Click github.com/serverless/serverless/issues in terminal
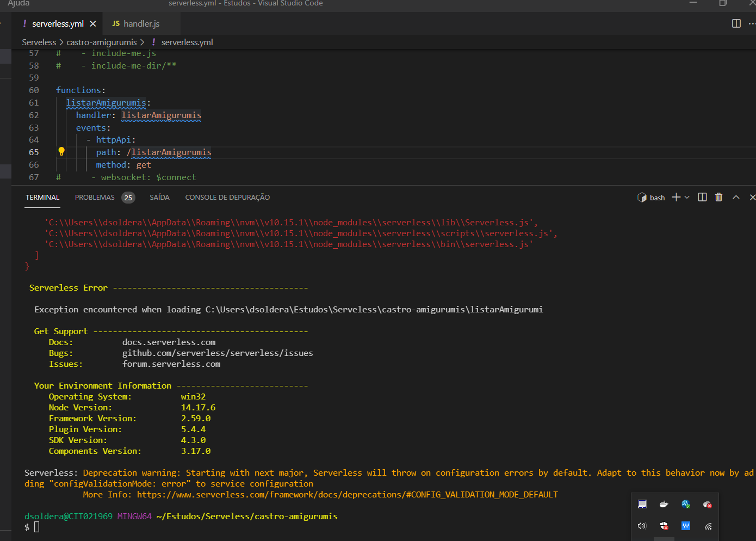Screen dimensions: 756x541 tap(218, 353)
